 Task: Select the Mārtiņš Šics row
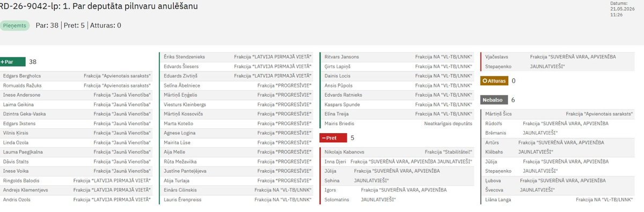click(558, 114)
